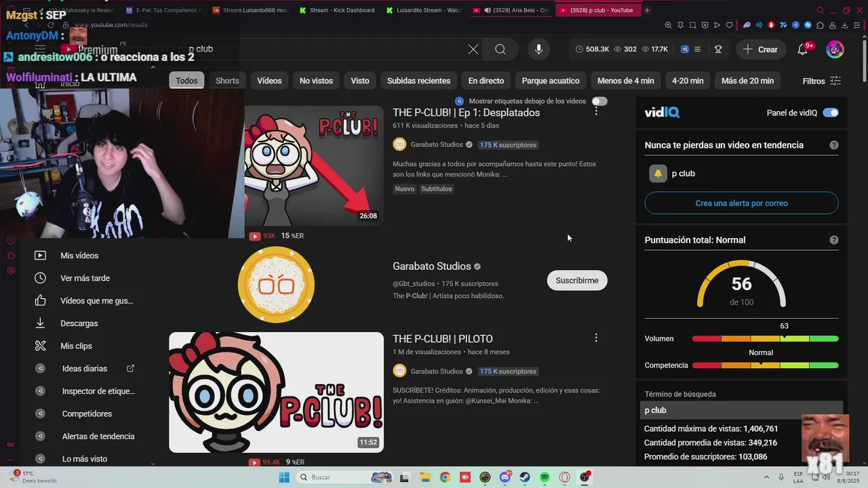868x488 pixels.
Task: Select Más de 20 min chip
Action: [x=747, y=81]
